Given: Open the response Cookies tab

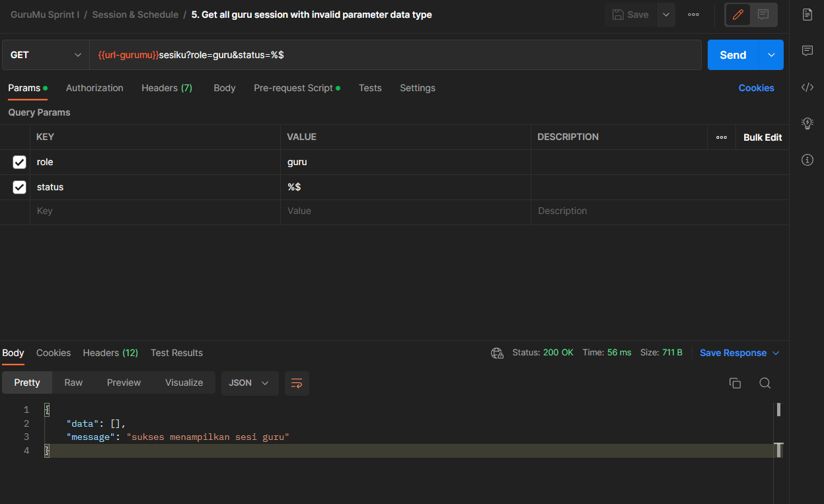Looking at the screenshot, I should [54, 353].
